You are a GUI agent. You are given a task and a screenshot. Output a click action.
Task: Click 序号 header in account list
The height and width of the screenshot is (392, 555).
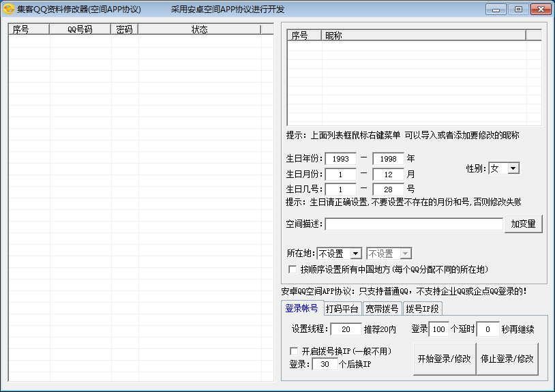(x=29, y=29)
